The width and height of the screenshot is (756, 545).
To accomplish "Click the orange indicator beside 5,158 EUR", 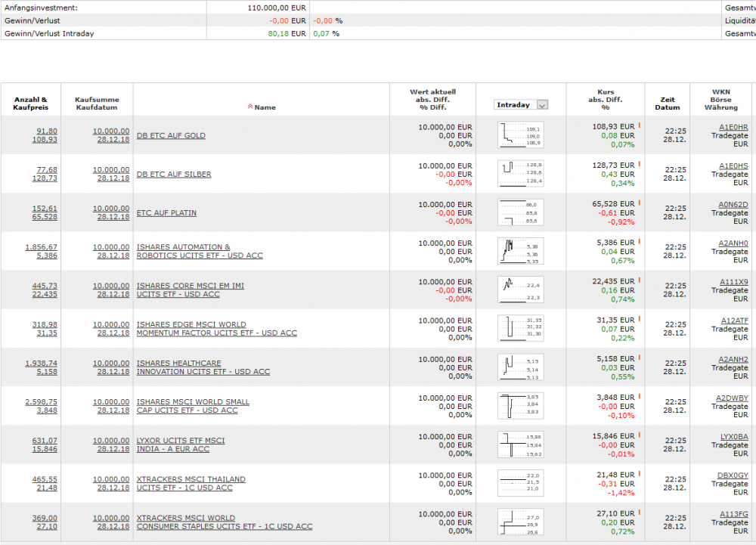I will 640,357.
